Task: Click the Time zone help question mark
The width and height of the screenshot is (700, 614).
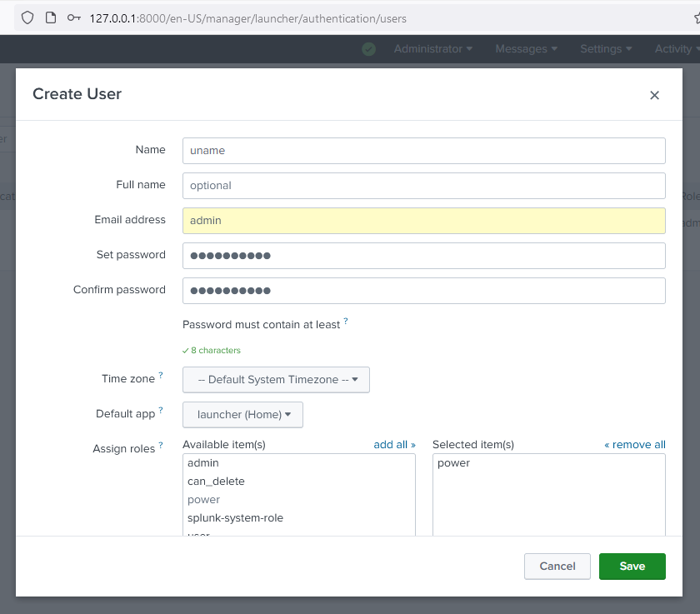Action: [161, 376]
